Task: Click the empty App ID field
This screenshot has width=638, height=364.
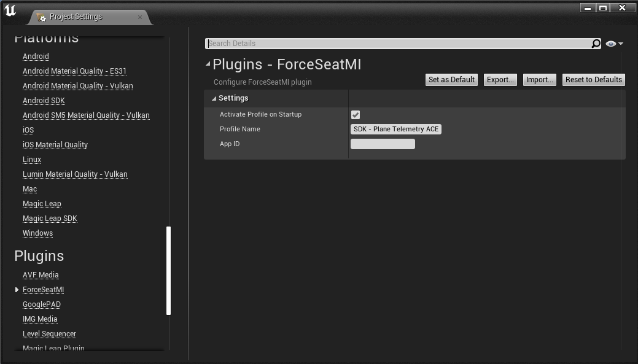Action: tap(383, 144)
